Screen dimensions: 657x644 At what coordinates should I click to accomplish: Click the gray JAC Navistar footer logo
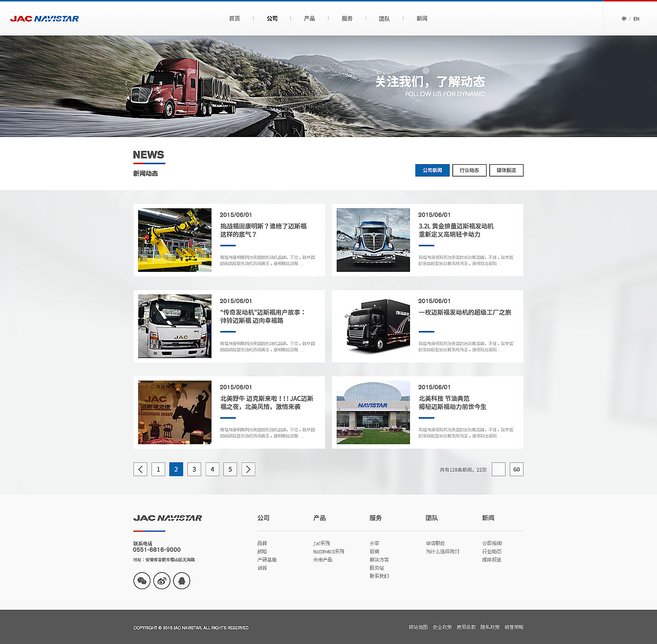point(168,518)
